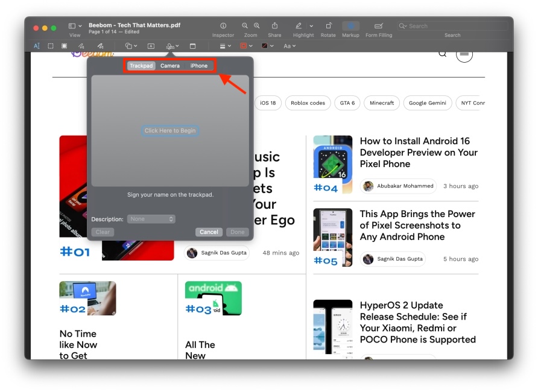The height and width of the screenshot is (392, 538).
Task: Open the HyperOS 2 Update headline
Action: click(417, 323)
